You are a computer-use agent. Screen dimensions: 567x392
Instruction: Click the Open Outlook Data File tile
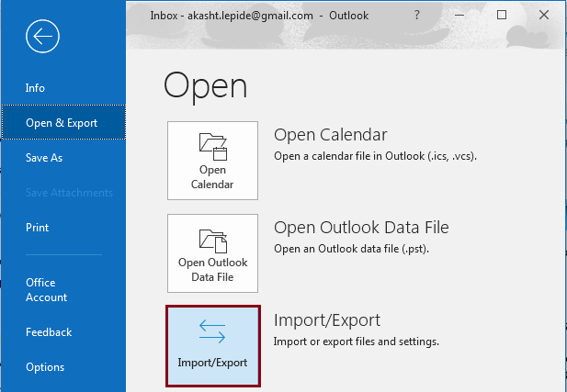click(212, 253)
